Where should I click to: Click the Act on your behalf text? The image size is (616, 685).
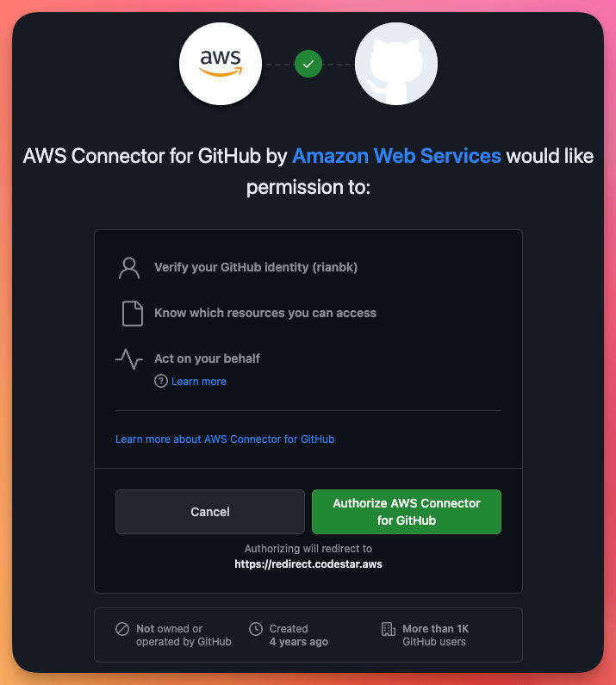click(207, 358)
